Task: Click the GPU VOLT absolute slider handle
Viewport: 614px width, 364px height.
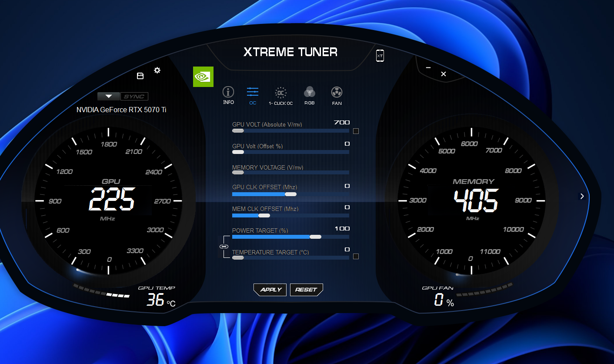Action: [x=238, y=130]
